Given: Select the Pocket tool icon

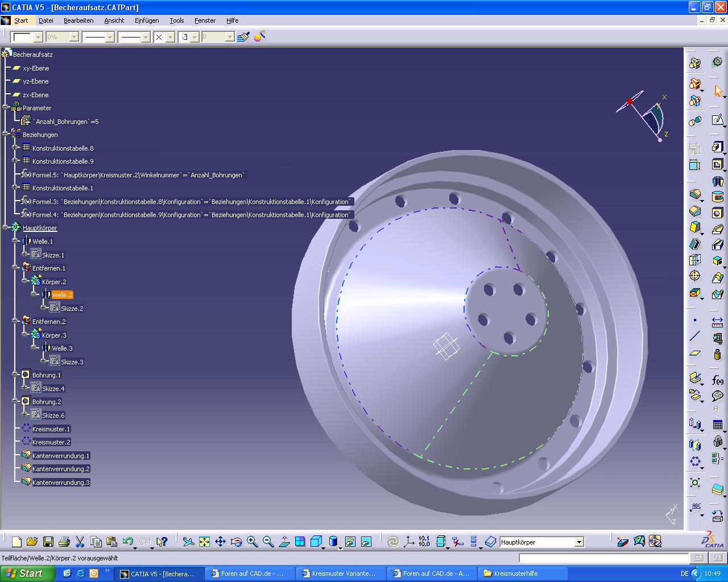Looking at the screenshot, I should 717,165.
